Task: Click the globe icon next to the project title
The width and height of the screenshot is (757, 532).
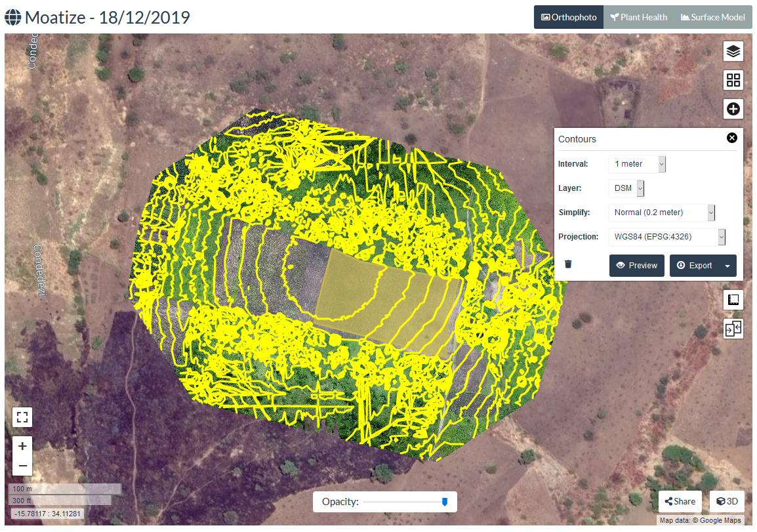Action: tap(12, 16)
